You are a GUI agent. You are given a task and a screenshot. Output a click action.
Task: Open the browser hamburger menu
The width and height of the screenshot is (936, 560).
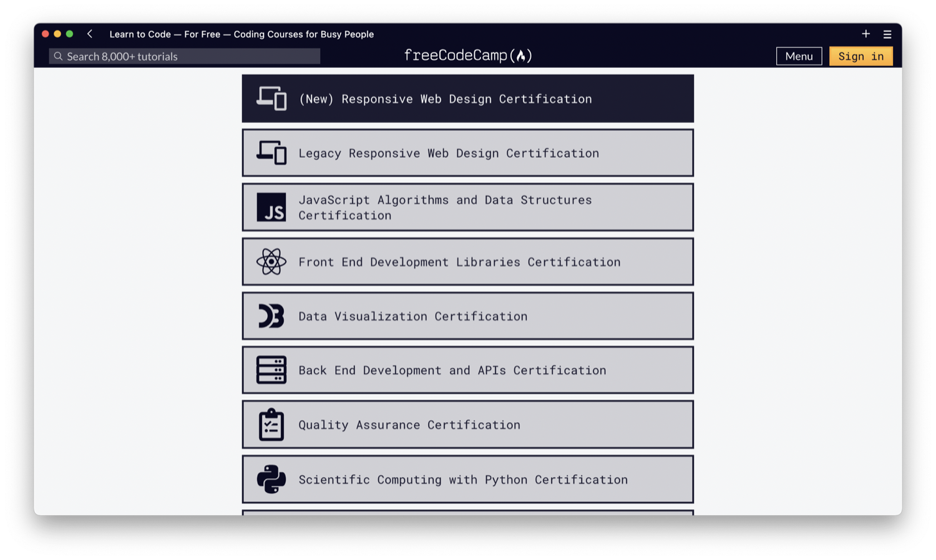point(887,34)
